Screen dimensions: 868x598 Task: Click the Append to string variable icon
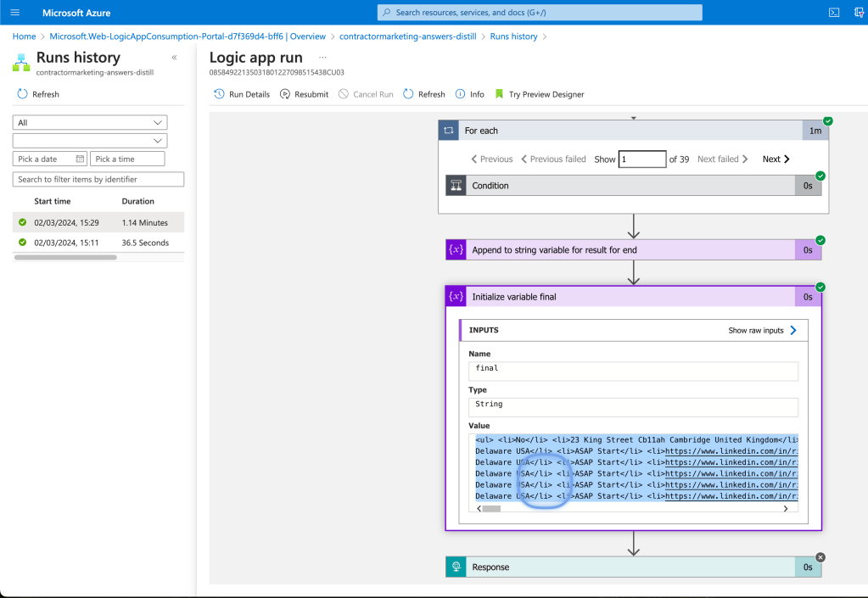tap(456, 250)
